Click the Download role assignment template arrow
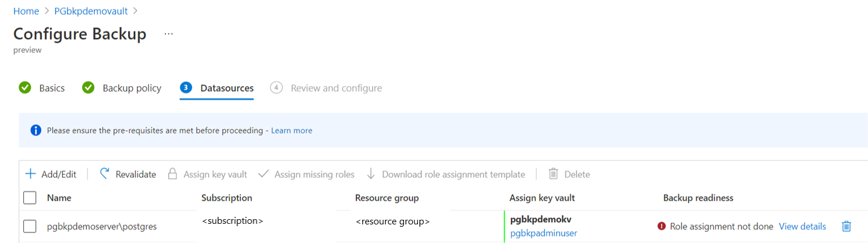Screen dimensions: 868x243 tap(371, 174)
